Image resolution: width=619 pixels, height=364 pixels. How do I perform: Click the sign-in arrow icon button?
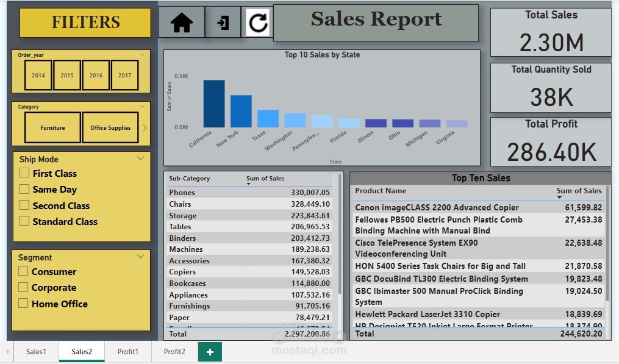tap(223, 22)
